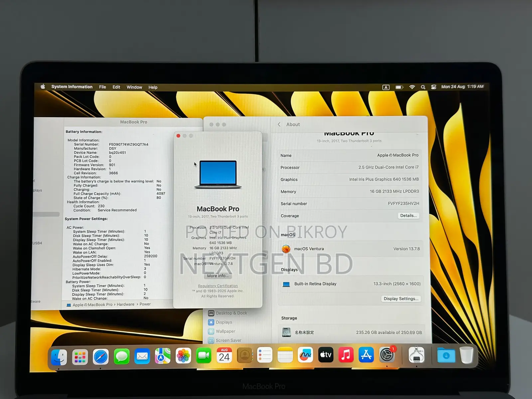Launch Apple TV from the Dock
This screenshot has height=399, width=532.
tap(326, 355)
